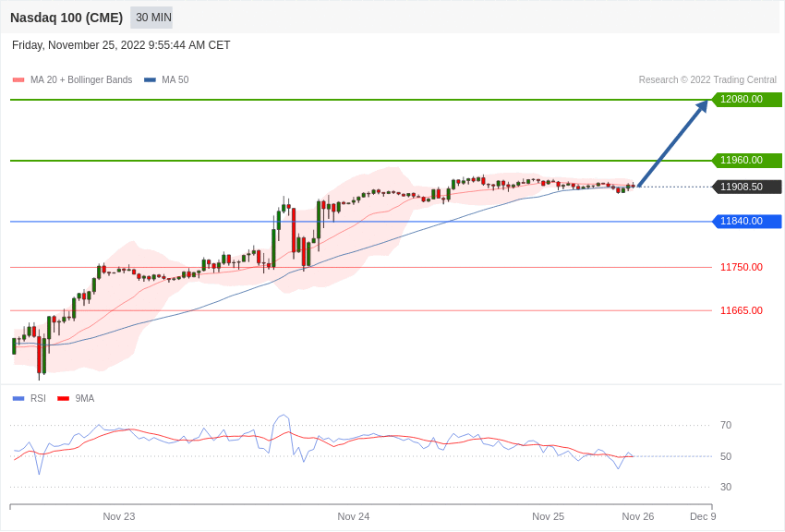
Task: Select the date and time stamp text
Action: 121,45
